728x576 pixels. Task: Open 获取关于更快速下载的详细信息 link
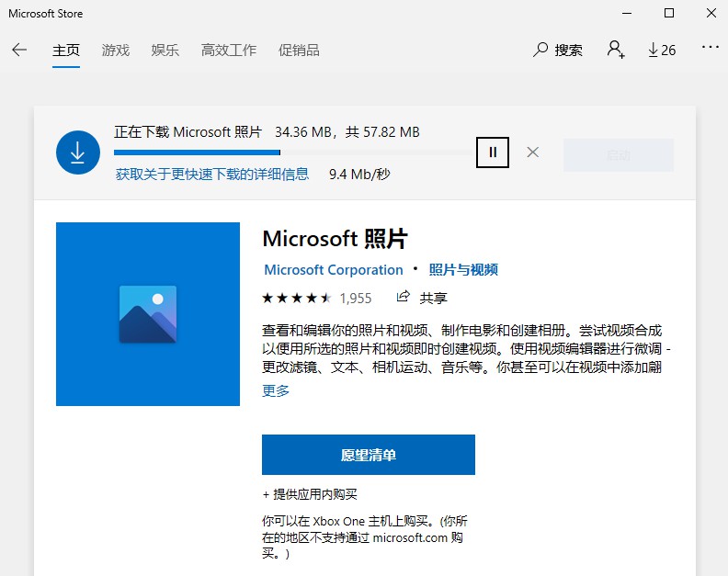click(212, 174)
